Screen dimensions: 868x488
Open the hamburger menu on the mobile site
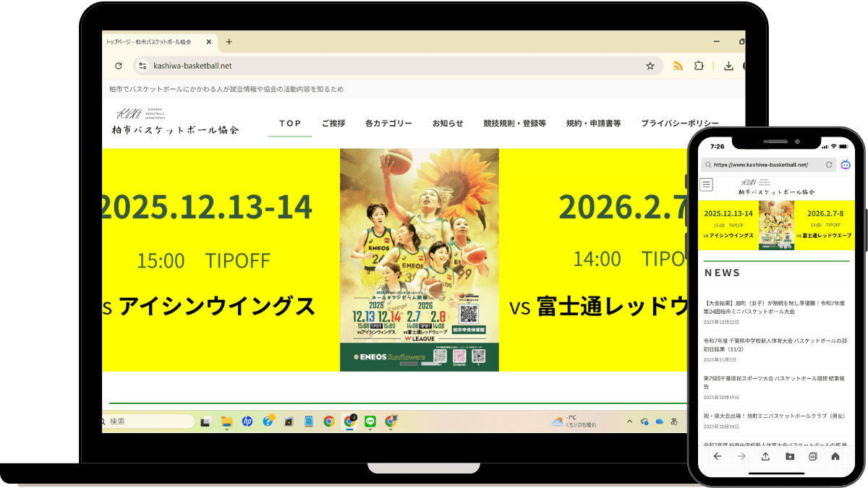click(x=706, y=184)
